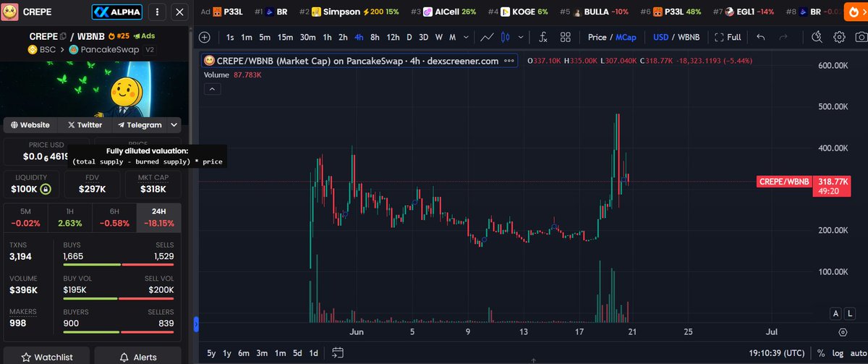
Task: Open the token Telegram link
Action: point(140,125)
